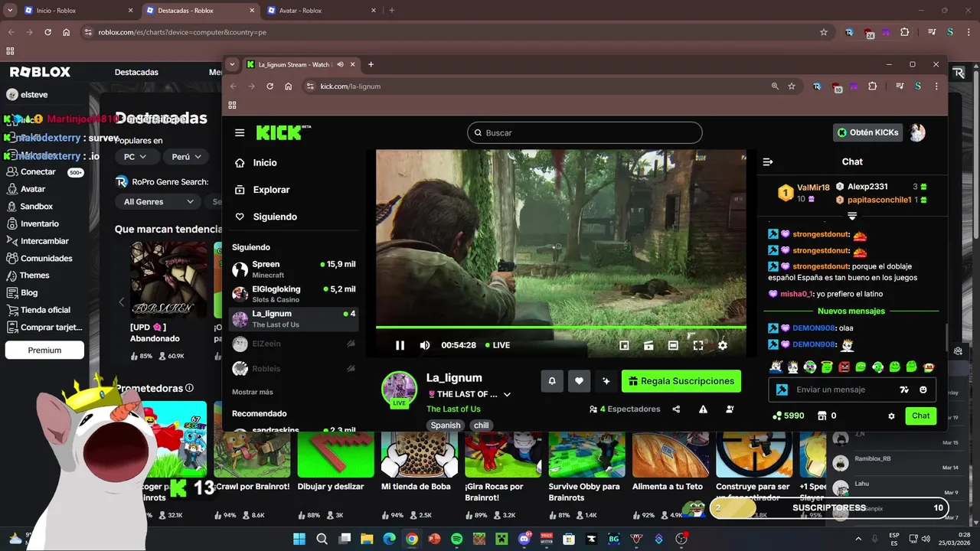Open Spotify from the taskbar
Screen dimensions: 980x551
(x=456, y=539)
